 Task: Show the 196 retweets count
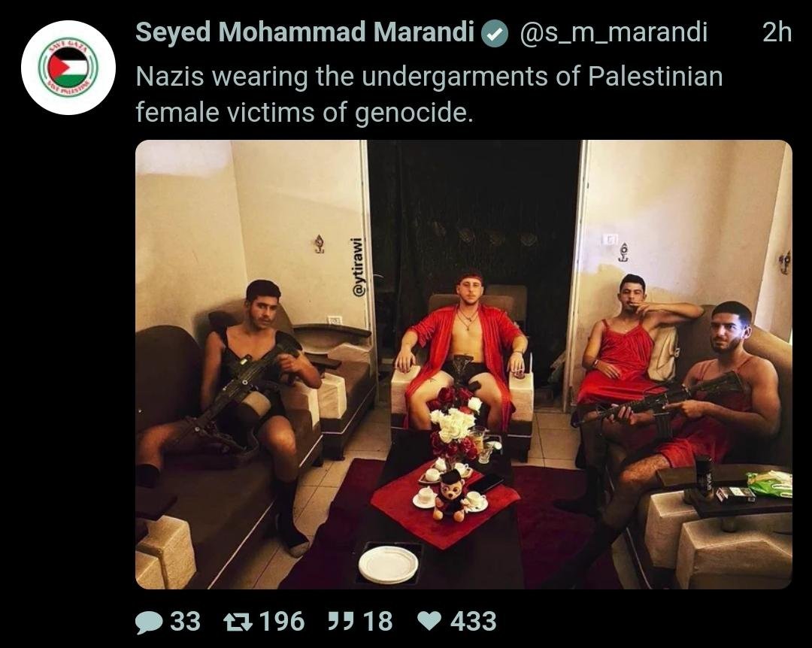(x=282, y=621)
